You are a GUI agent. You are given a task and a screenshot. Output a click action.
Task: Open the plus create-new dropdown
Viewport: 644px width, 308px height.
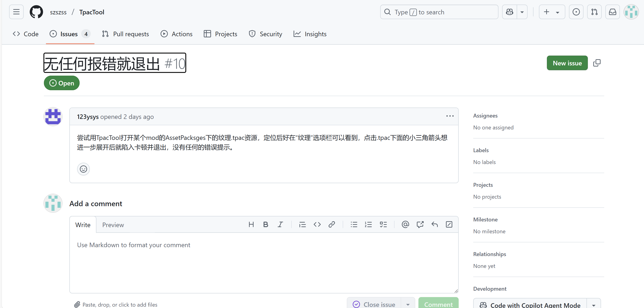point(551,12)
